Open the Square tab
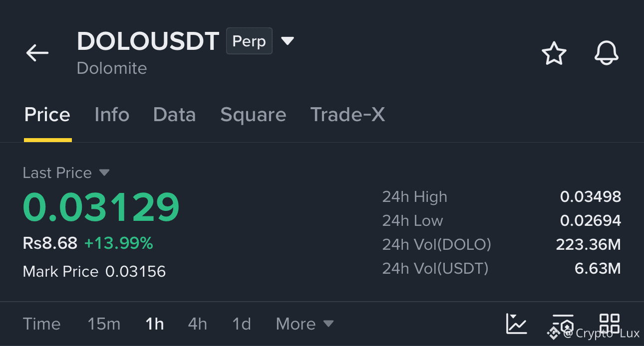 tap(253, 115)
